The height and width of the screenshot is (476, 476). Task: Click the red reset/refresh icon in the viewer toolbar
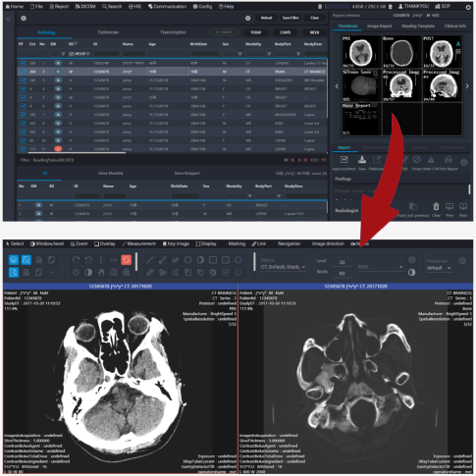[126, 260]
